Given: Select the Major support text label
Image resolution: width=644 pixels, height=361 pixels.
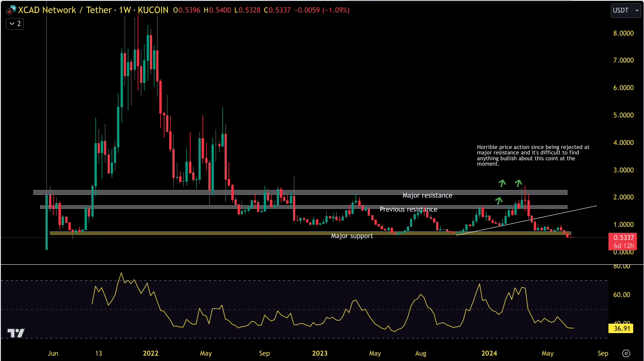Looking at the screenshot, I should 352,236.
